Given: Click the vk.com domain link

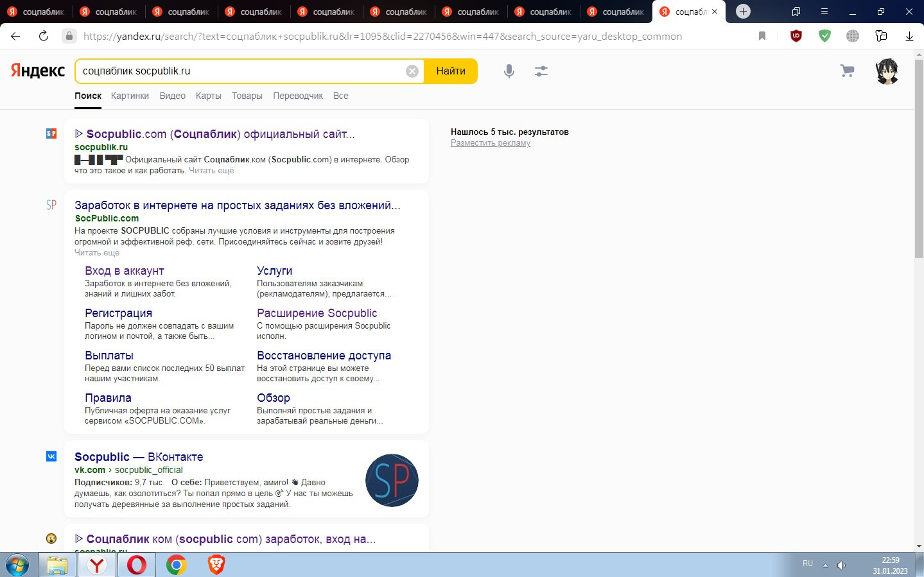Looking at the screenshot, I should click(90, 470).
